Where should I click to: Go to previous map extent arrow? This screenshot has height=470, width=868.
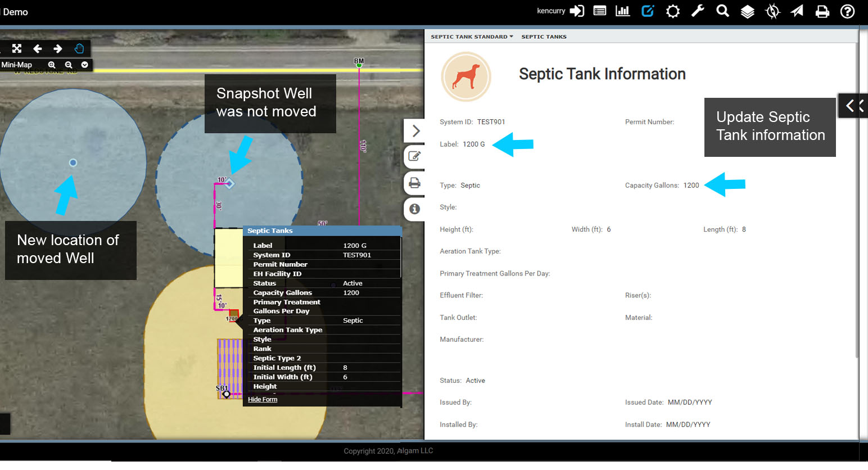(38, 48)
